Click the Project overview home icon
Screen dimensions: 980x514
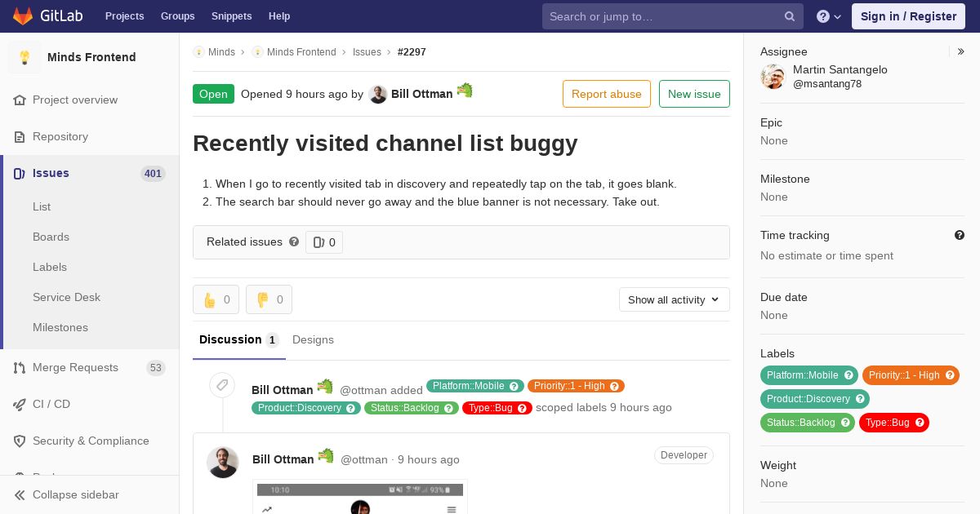point(20,100)
